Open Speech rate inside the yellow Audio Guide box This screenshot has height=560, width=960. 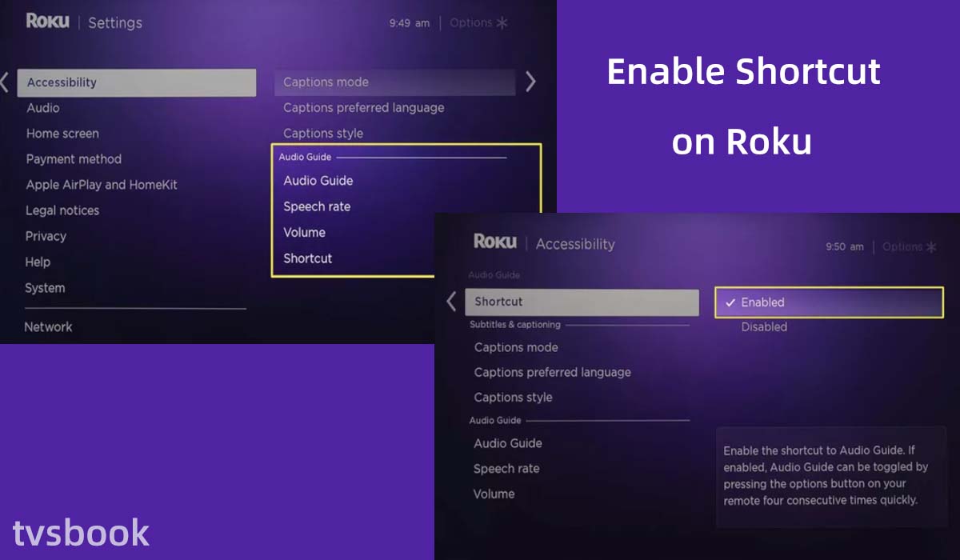317,206
